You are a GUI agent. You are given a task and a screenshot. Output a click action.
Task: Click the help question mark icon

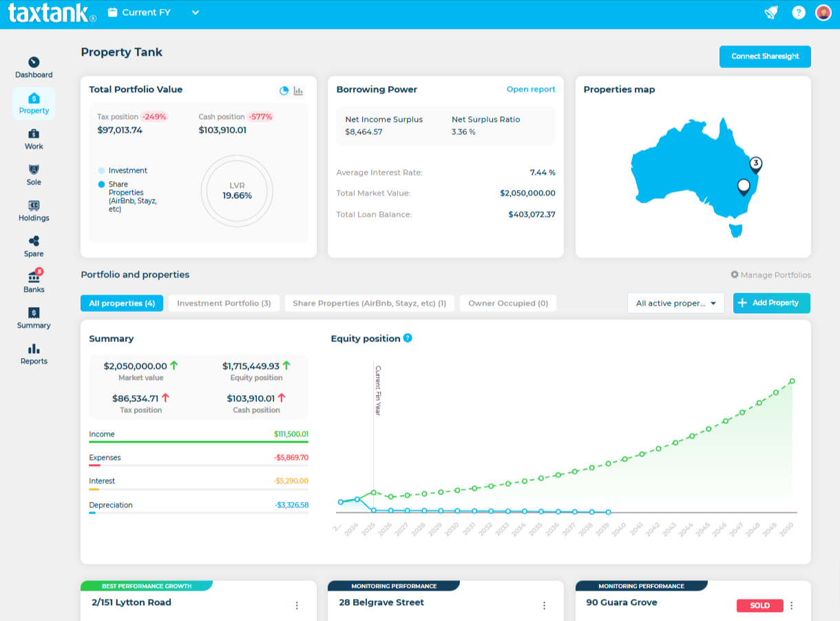798,12
